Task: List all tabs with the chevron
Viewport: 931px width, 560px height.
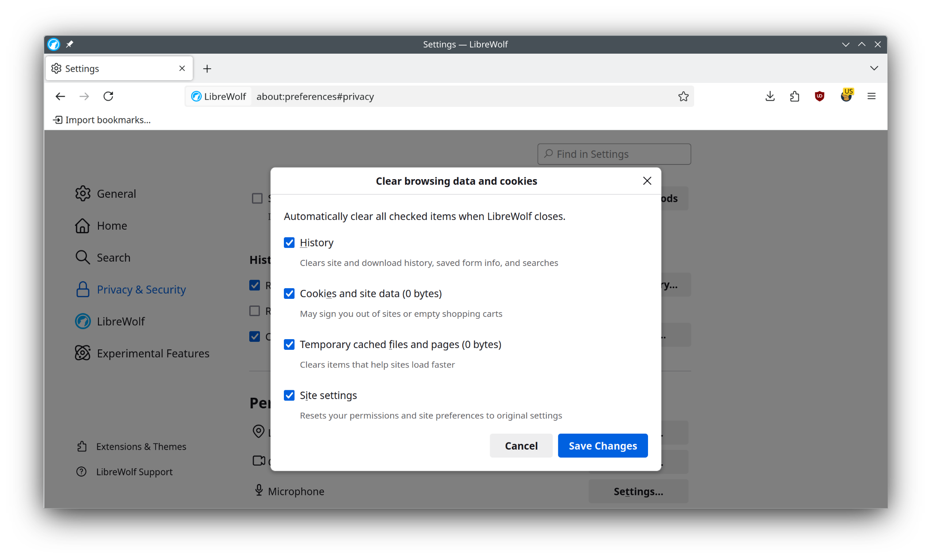Action: pos(874,68)
